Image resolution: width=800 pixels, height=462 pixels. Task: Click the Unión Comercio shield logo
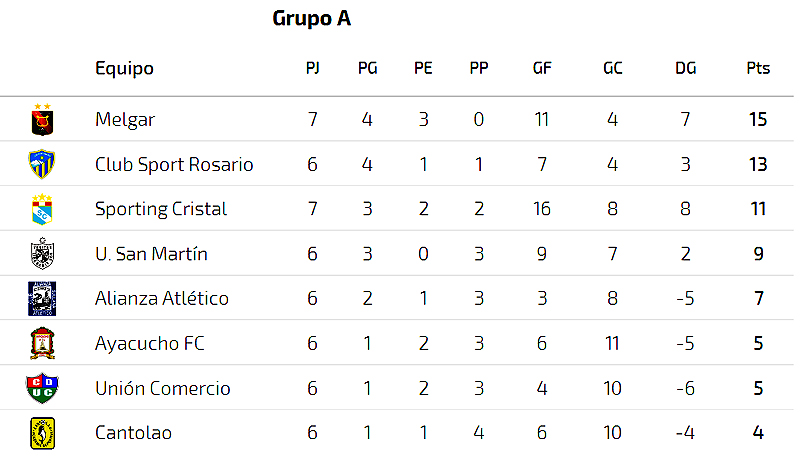[x=42, y=388]
